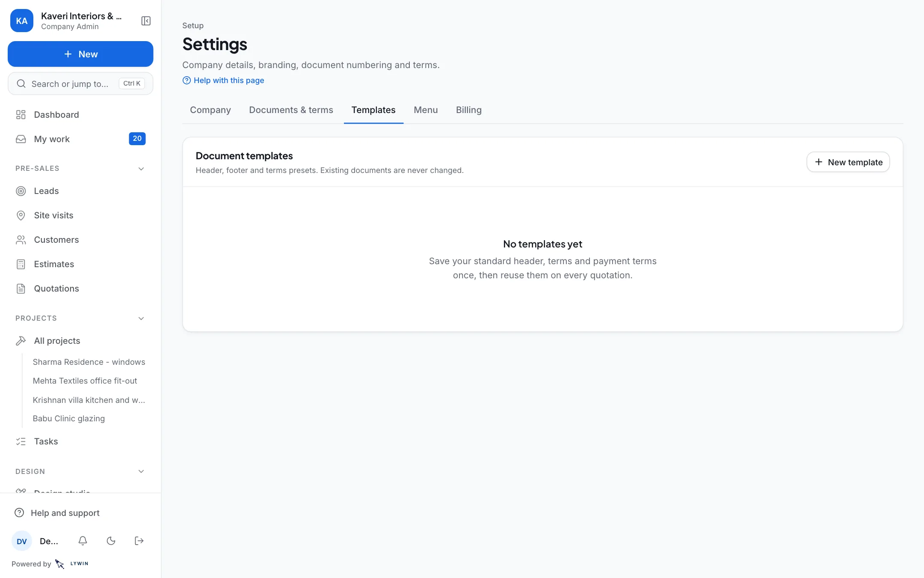Click the blue New button
This screenshot has width=924, height=578.
[80, 54]
